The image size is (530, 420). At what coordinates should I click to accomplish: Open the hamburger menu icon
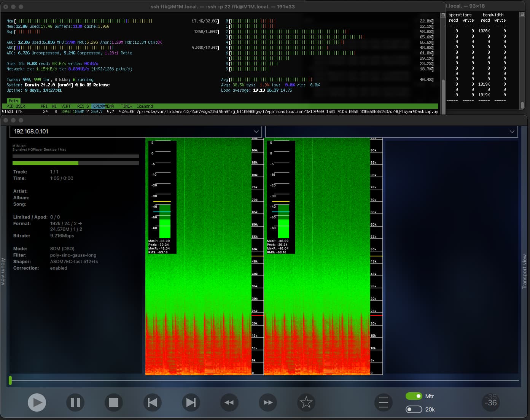pyautogui.click(x=384, y=402)
